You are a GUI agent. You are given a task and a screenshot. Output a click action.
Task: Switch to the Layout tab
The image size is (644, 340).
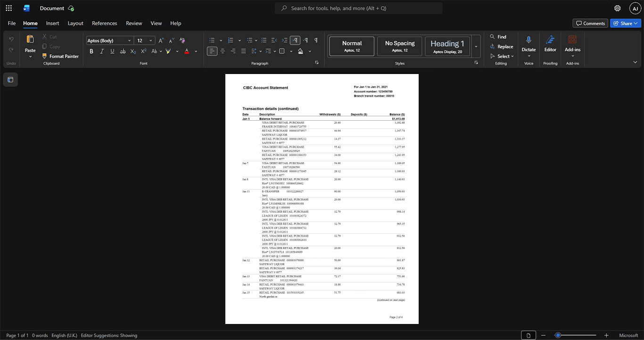click(x=75, y=23)
